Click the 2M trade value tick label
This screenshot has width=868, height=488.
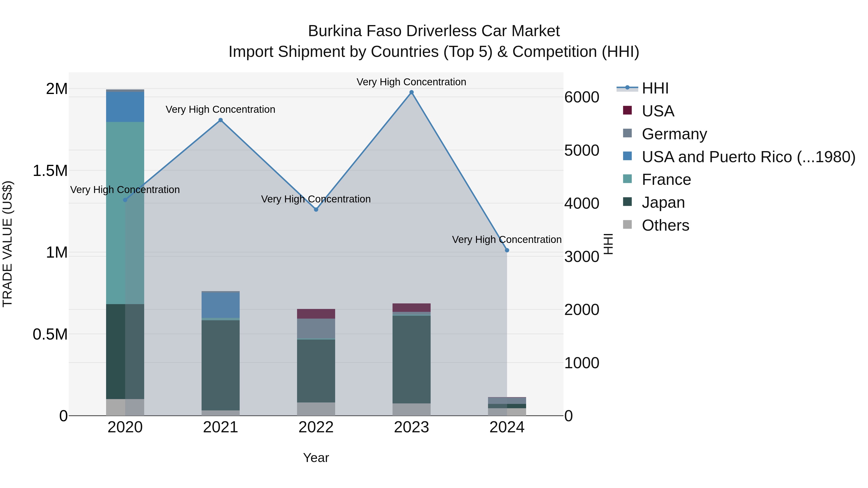coord(57,89)
